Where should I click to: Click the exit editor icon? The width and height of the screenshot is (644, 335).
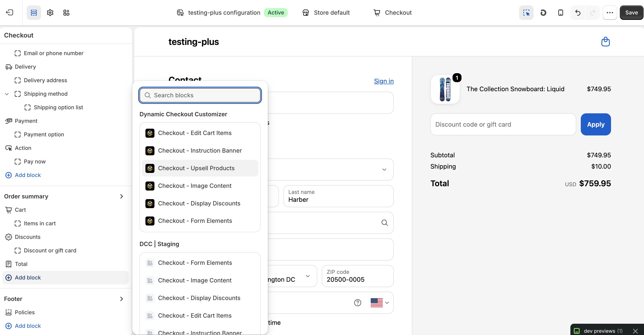tap(9, 12)
